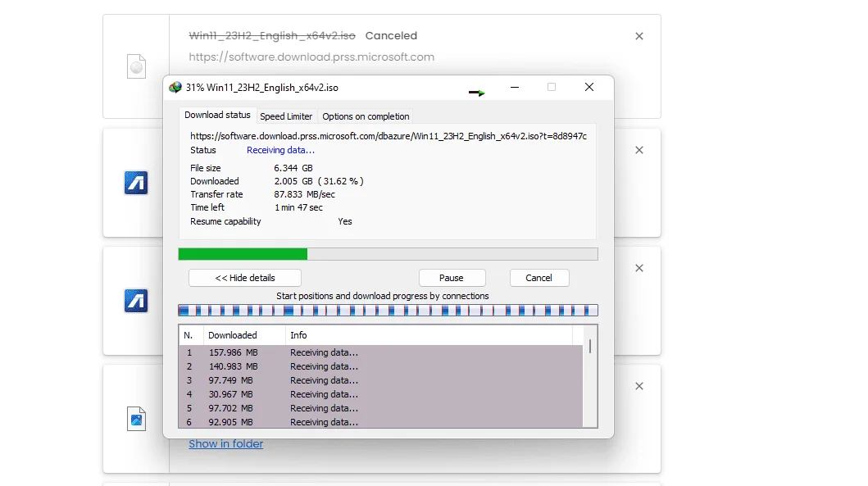Select connection row with 92.905 MB
Image resolution: width=868 pixels, height=486 pixels.
(381, 422)
